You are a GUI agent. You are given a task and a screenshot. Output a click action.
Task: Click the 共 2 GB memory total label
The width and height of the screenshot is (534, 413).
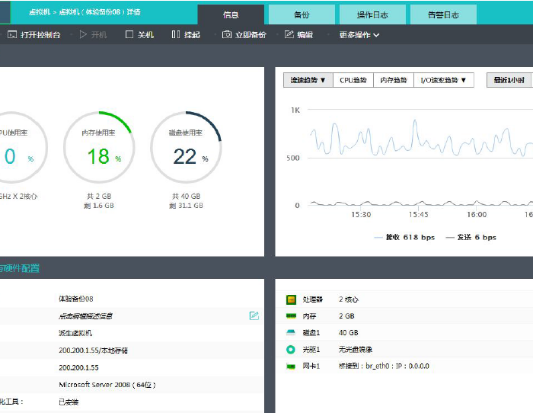[99, 196]
